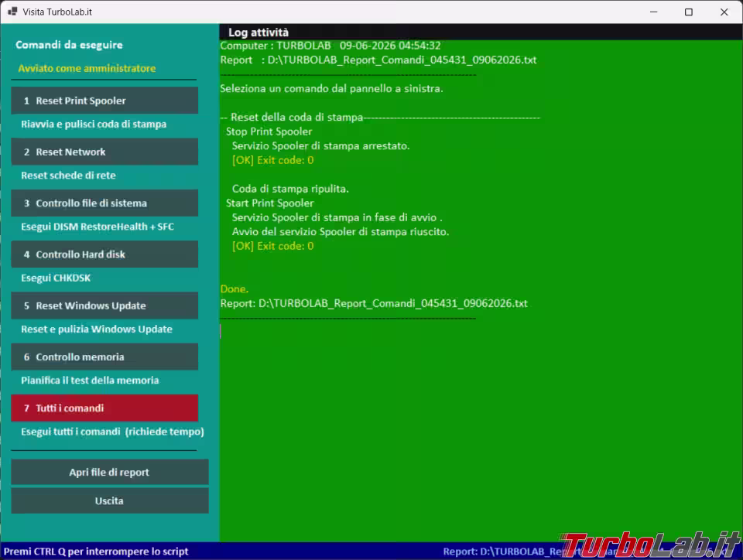Click 'Esegui tutti i comandi (richiede tempo)' text
Screen dimensions: 743x560
(x=112, y=432)
